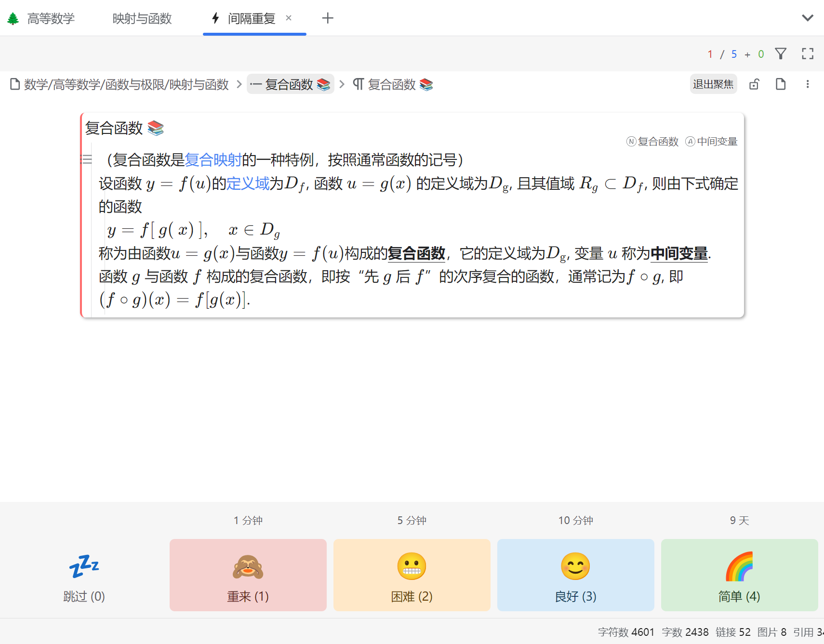Viewport: 824px width, 644px height.
Task: Click the filter funnel icon
Action: pos(781,53)
